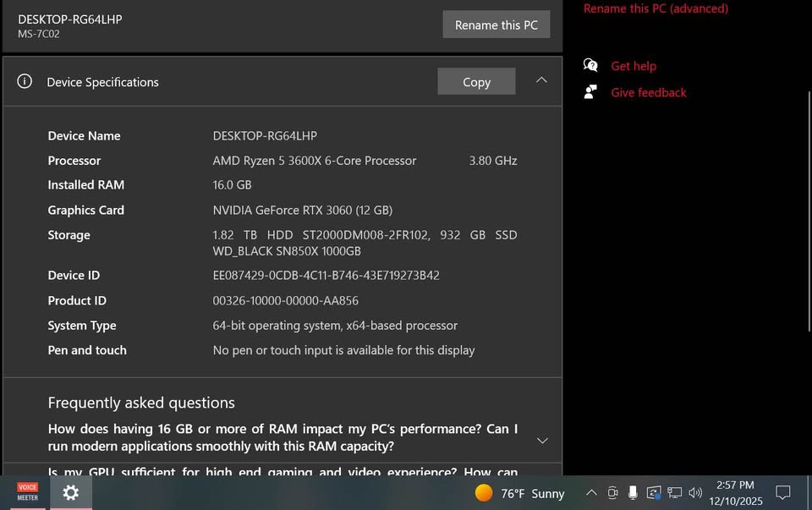The height and width of the screenshot is (510, 812).
Task: Open Rename this PC (advanced) link
Action: pos(656,8)
